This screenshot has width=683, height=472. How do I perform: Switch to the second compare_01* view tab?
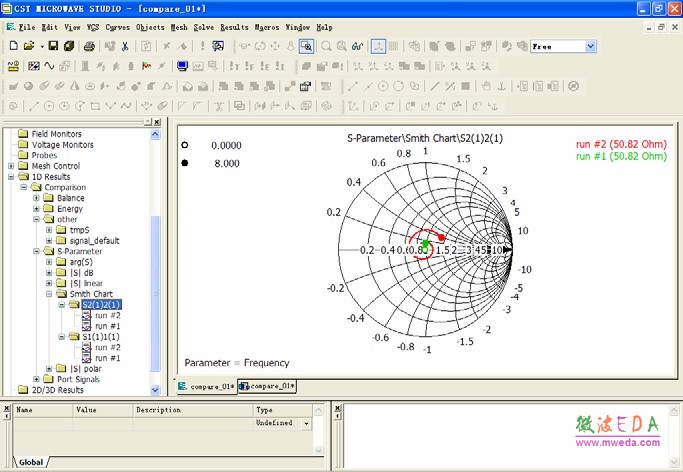click(x=267, y=386)
